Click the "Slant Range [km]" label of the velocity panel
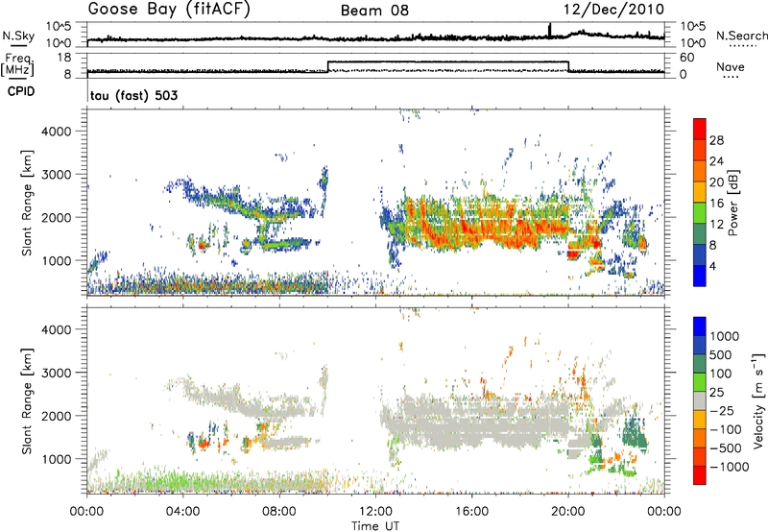 click(28, 400)
